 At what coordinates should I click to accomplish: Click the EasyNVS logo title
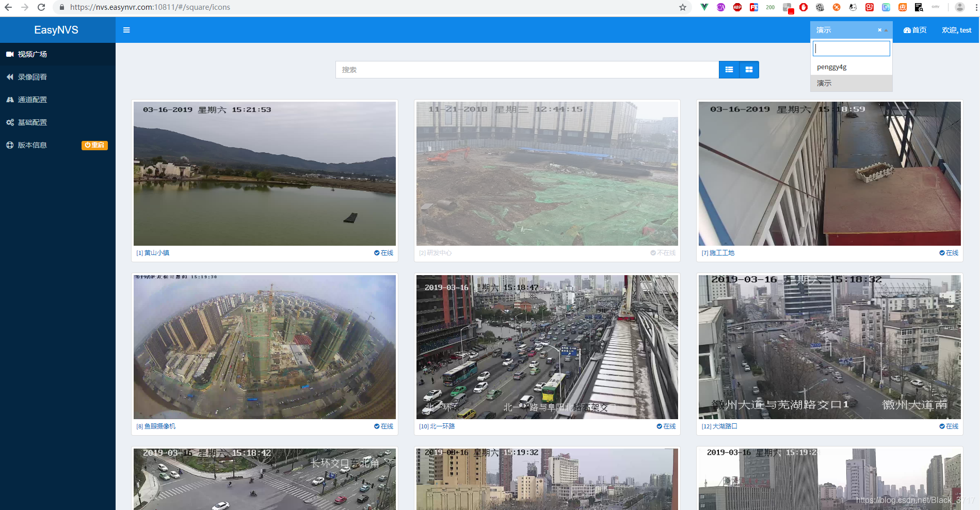pyautogui.click(x=56, y=30)
